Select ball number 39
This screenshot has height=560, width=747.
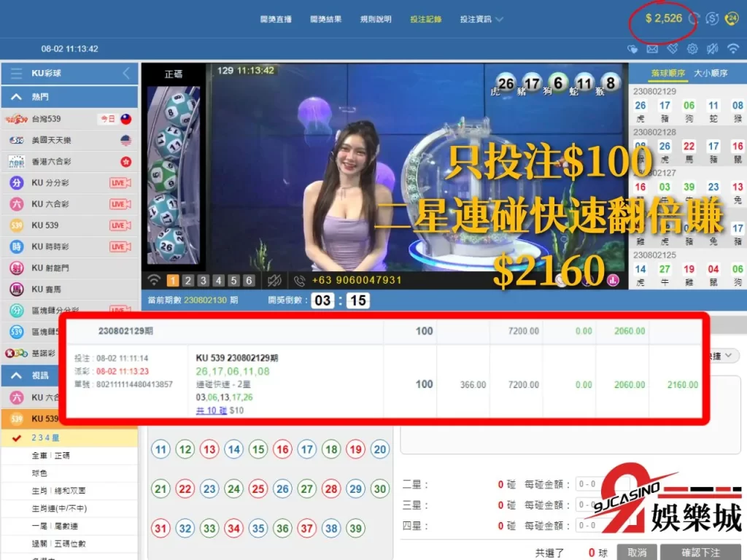355,528
